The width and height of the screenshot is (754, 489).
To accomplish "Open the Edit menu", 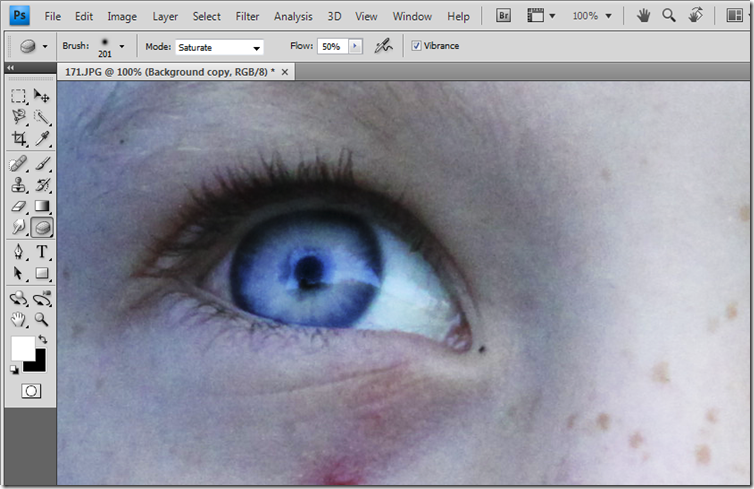I will pos(84,16).
